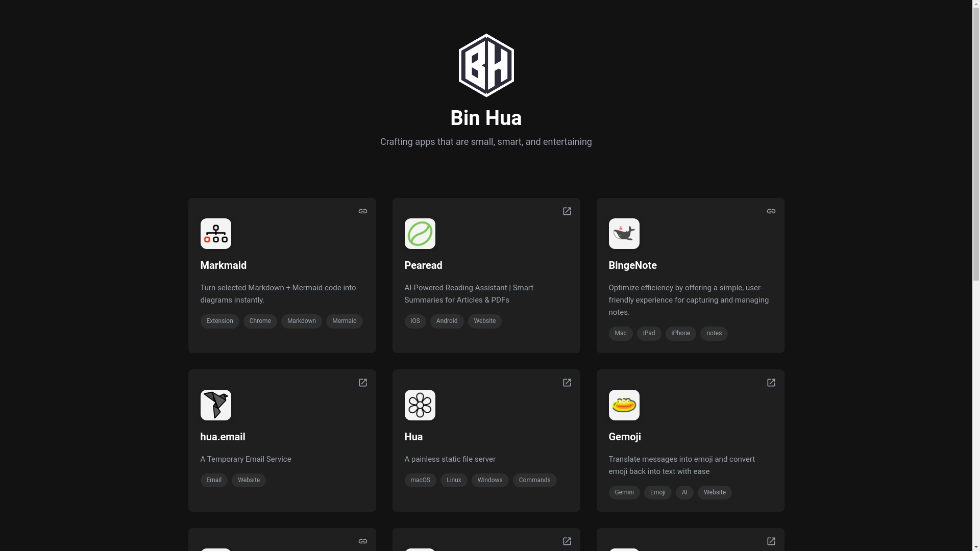
Task: Click the Bin Hua heading
Action: tap(486, 118)
